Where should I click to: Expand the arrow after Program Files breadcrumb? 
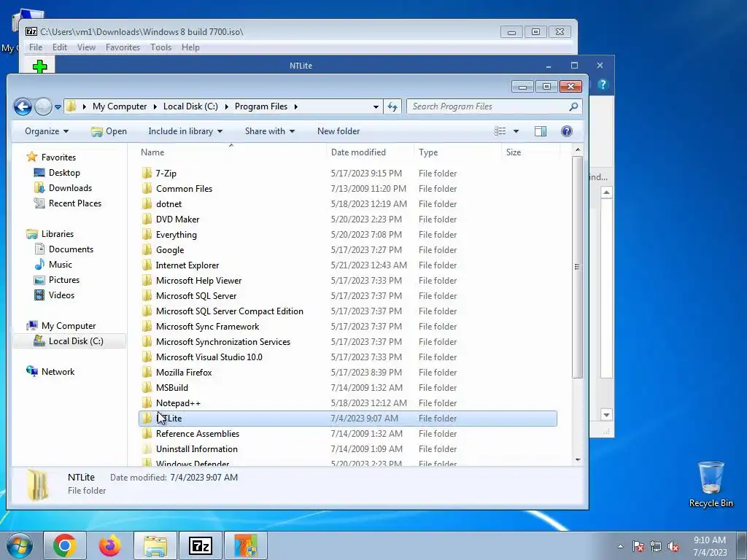pos(296,106)
